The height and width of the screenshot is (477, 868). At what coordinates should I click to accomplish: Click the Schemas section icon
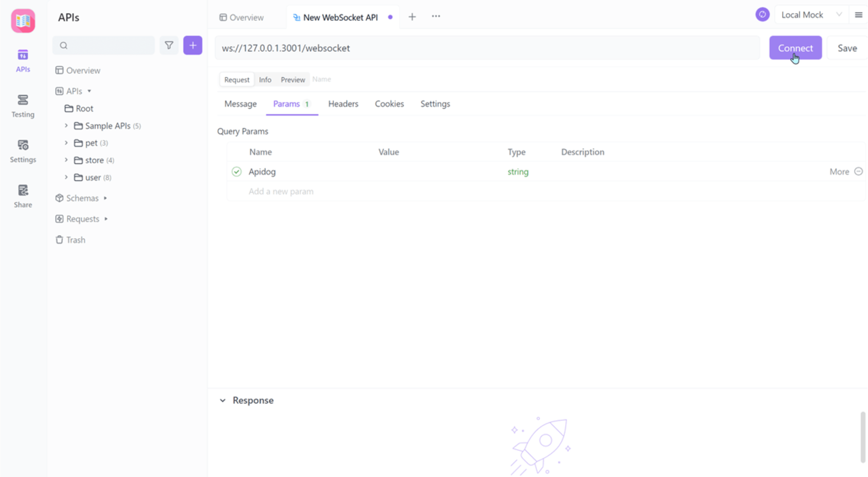[59, 198]
